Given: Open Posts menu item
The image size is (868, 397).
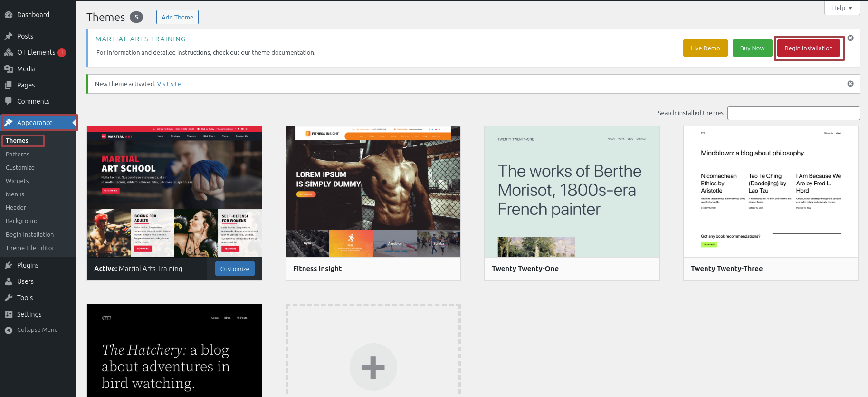Looking at the screenshot, I should click(x=38, y=36).
